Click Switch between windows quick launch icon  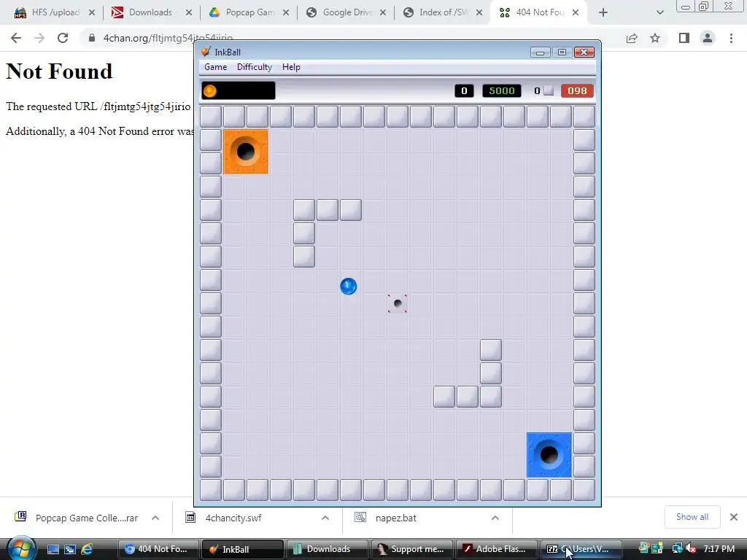[70, 549]
